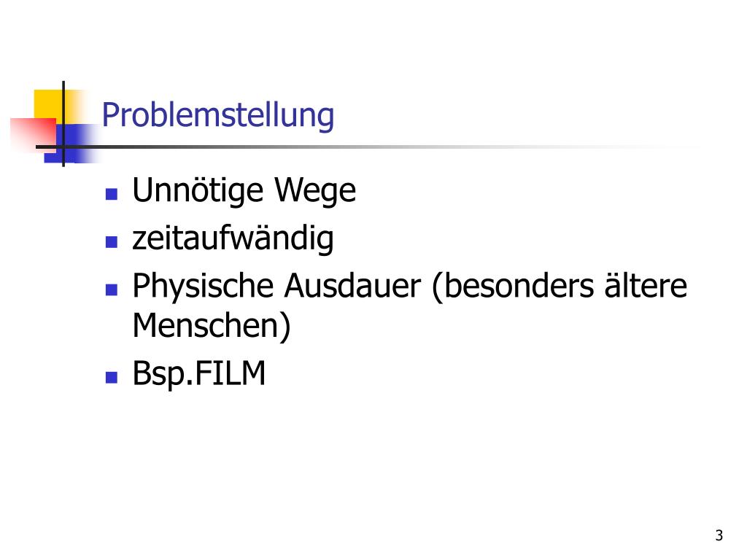Click the blue bullet before Bsp.FILM
The height and width of the screenshot is (560, 747).
point(112,378)
